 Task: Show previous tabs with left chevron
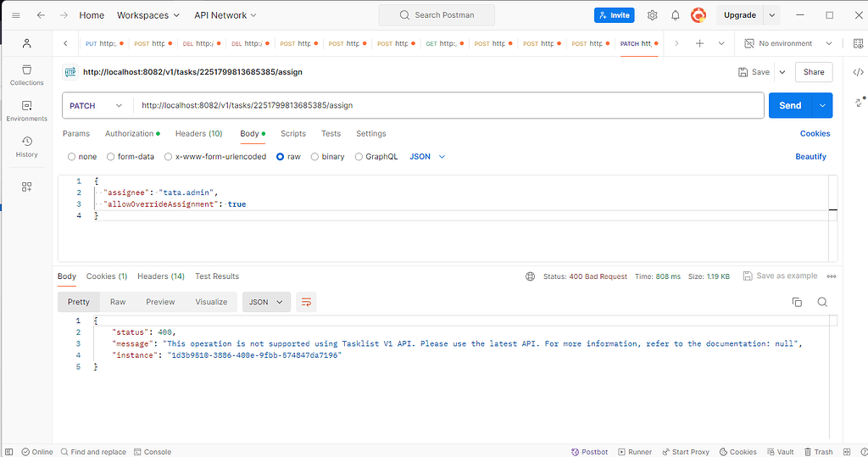point(65,43)
